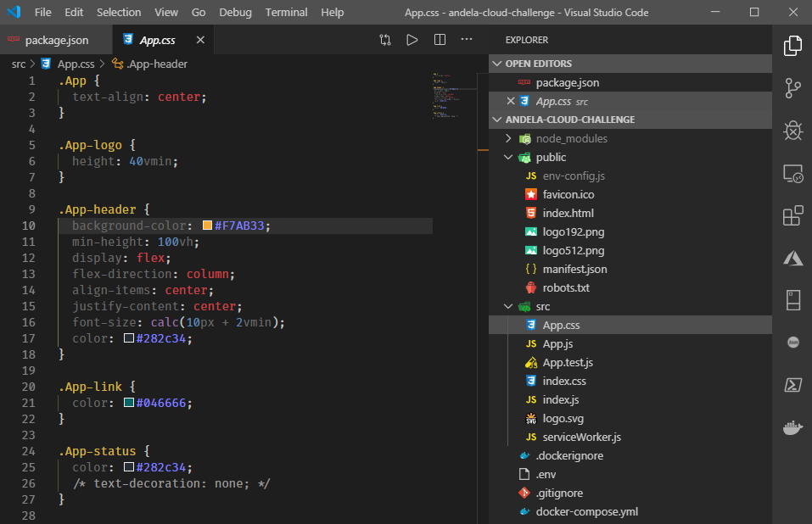Collapse the Open Editors section

click(630, 63)
